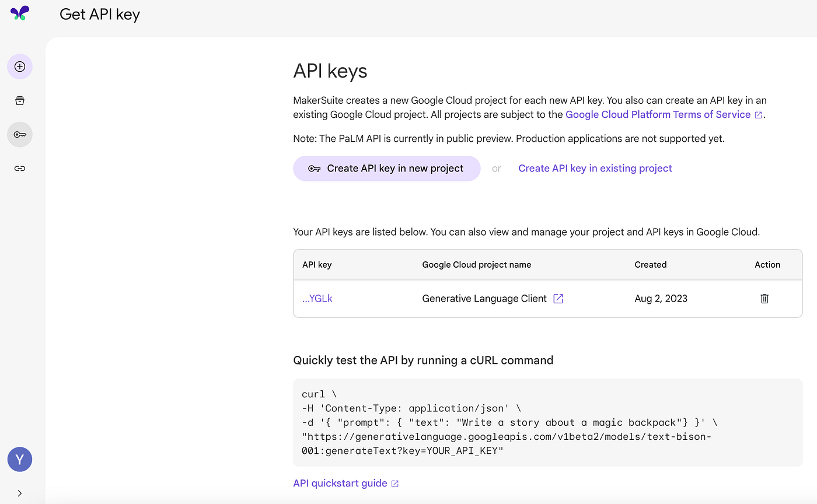The width and height of the screenshot is (817, 504).
Task: Open the ...YGLk API key entry
Action: tap(317, 298)
